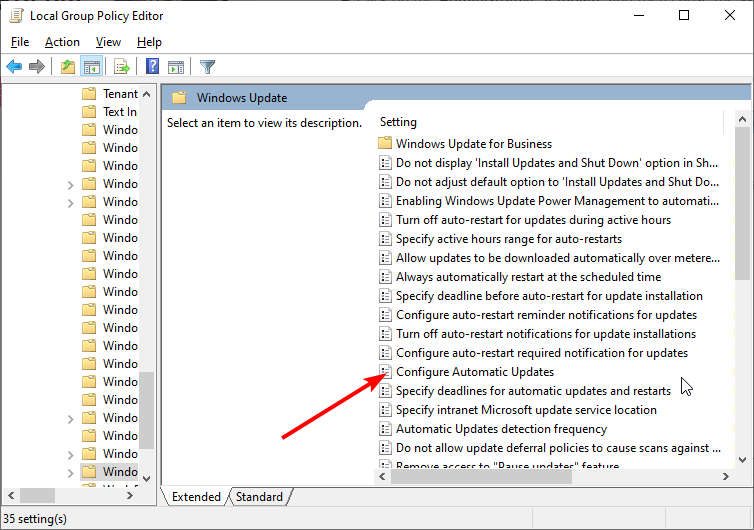The height and width of the screenshot is (530, 754).
Task: Click down arrow of tree pane vertical scrollbar
Action: coord(147,479)
